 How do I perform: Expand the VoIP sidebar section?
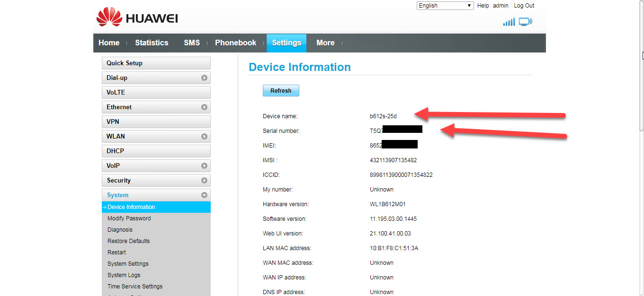(x=156, y=165)
